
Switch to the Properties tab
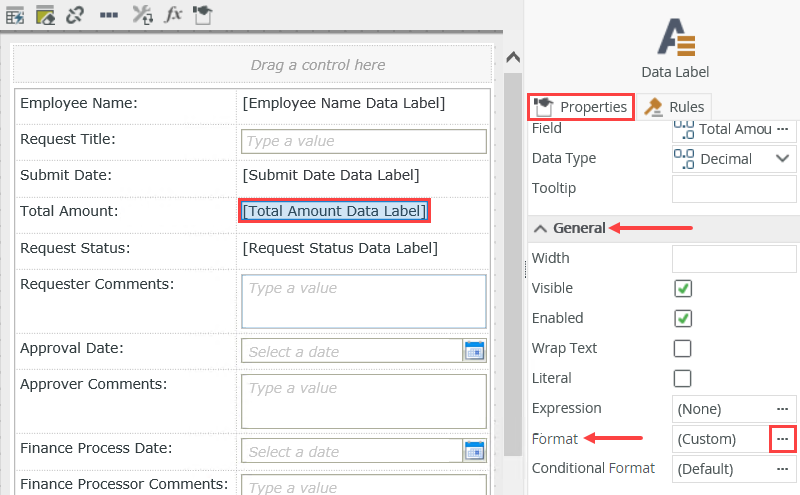click(581, 107)
